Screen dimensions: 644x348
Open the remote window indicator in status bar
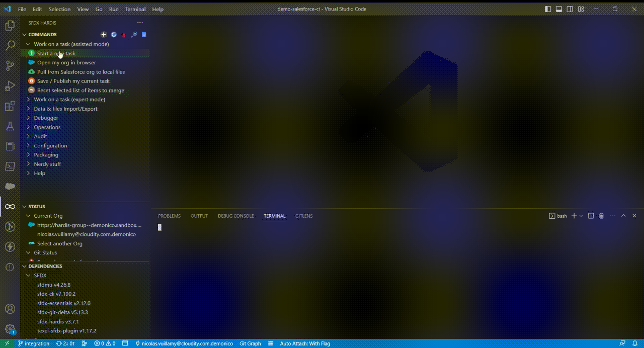7,343
